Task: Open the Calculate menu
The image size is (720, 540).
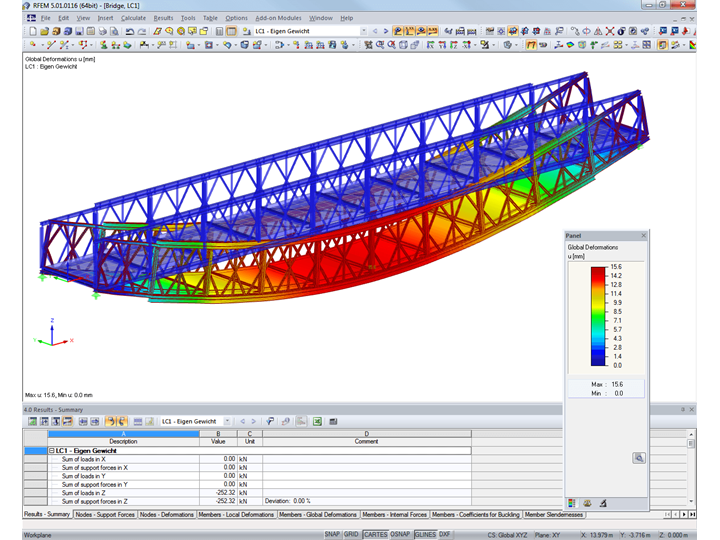Action: tap(133, 18)
